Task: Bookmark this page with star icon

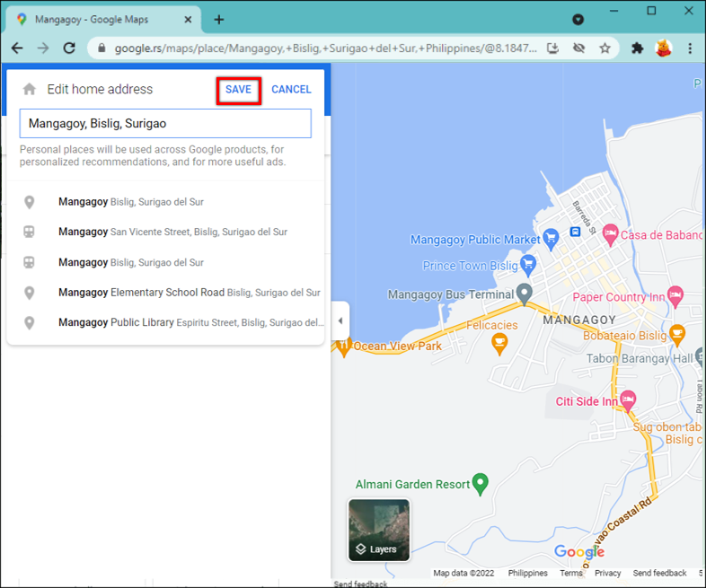Action: [x=605, y=48]
